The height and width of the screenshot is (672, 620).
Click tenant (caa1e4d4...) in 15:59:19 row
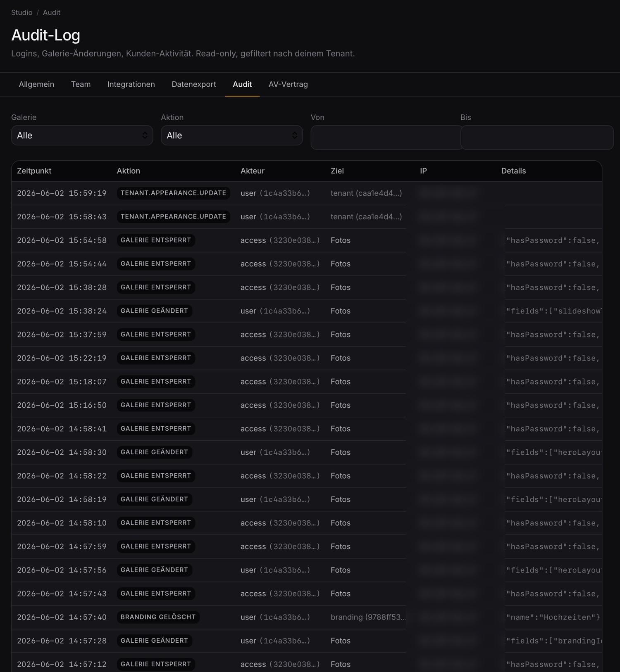[x=366, y=193]
